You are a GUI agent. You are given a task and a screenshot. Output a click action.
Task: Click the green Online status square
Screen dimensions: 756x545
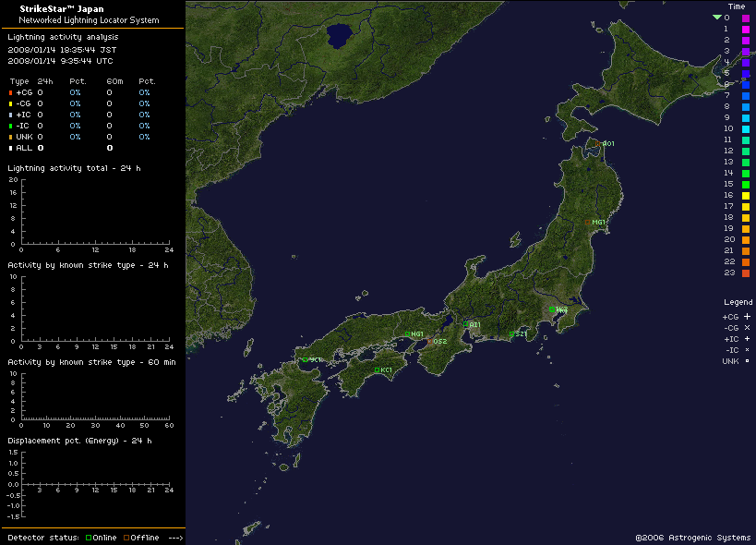(x=89, y=538)
